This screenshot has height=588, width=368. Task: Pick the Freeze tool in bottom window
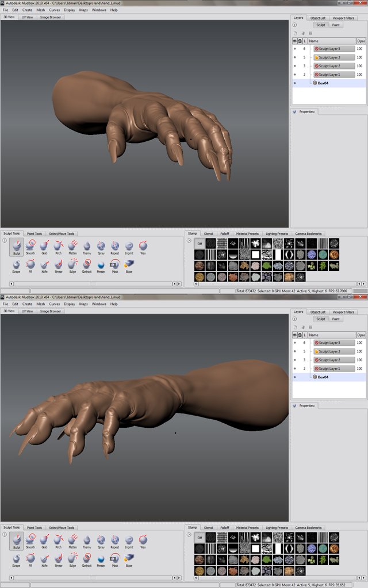click(x=101, y=559)
